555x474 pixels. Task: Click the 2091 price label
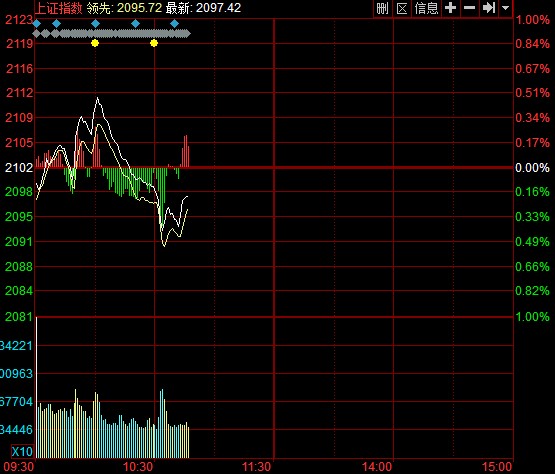(x=19, y=242)
